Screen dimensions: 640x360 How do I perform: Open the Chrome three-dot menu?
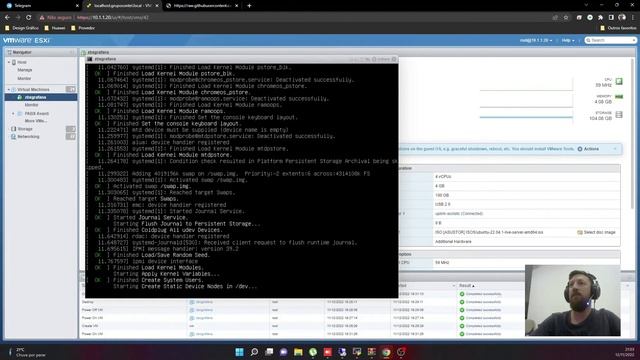(633, 18)
